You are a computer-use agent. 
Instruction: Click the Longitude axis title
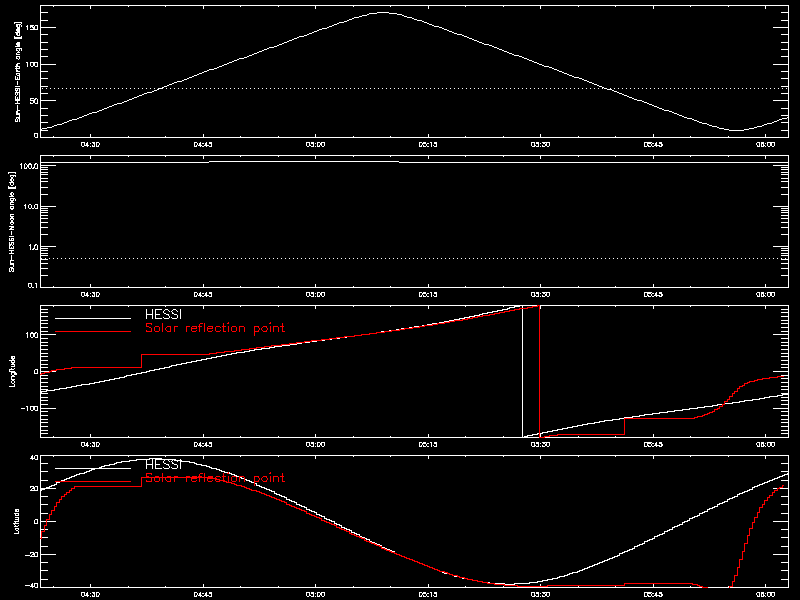(12, 371)
